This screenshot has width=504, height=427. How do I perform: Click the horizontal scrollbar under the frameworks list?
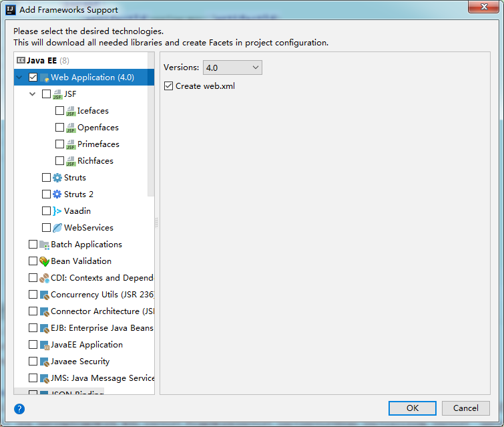coord(59,392)
